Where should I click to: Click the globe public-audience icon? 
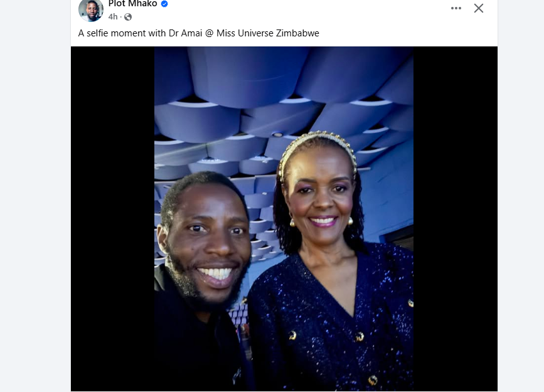coord(128,17)
